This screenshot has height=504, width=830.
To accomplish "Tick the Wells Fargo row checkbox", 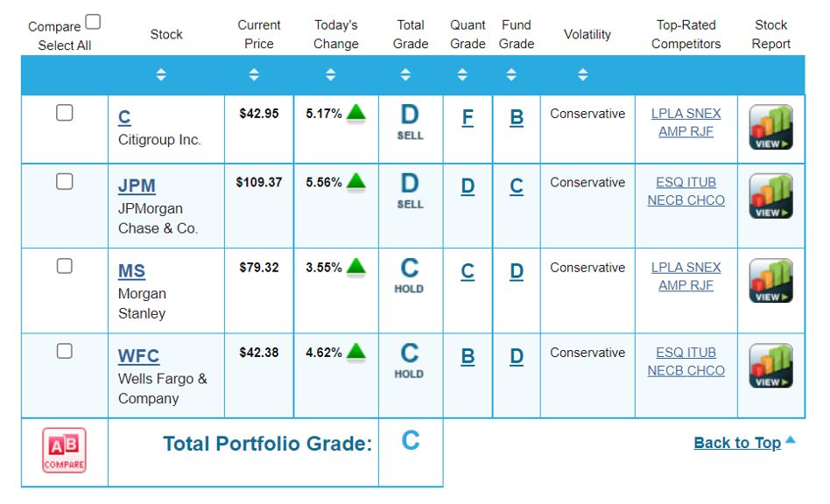I will 65,351.
